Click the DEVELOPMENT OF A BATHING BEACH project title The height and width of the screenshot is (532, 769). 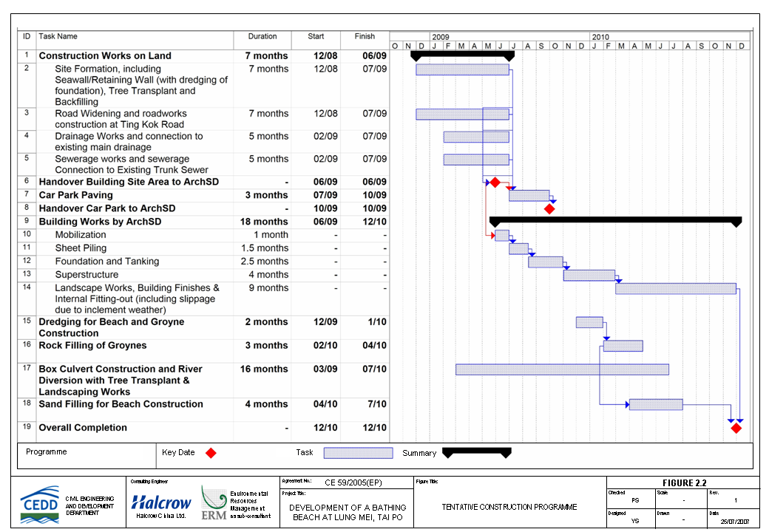pos(348,512)
